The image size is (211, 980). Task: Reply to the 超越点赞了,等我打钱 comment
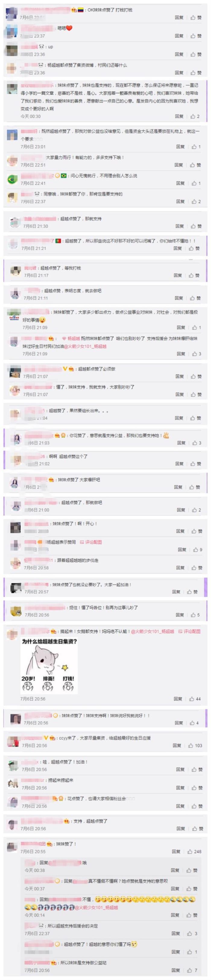178,275
